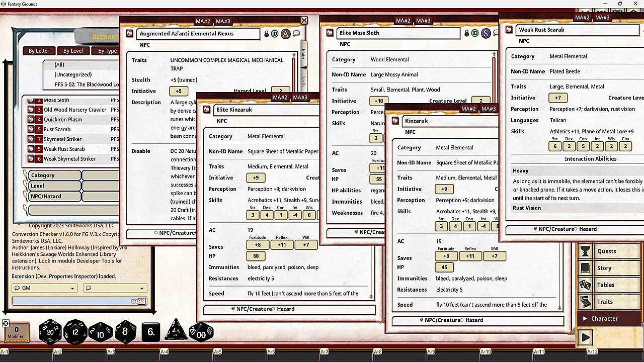The height and width of the screenshot is (362, 644).
Task: Click the small gear icon above Modifier
Action: 6,323
